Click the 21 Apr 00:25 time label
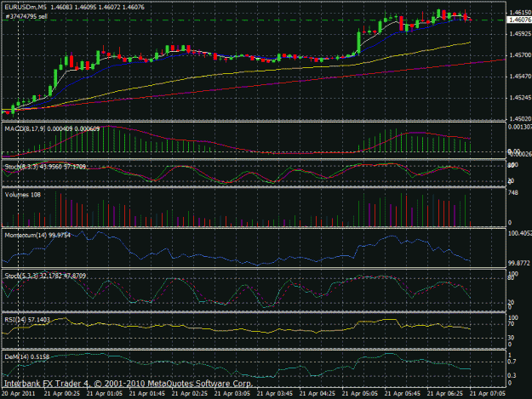 pyautogui.click(x=62, y=394)
